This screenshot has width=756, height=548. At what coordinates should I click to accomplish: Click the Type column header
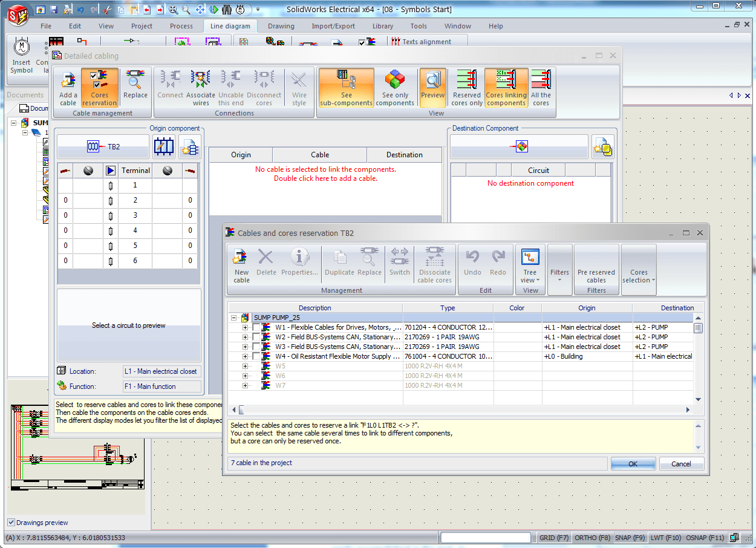click(448, 308)
